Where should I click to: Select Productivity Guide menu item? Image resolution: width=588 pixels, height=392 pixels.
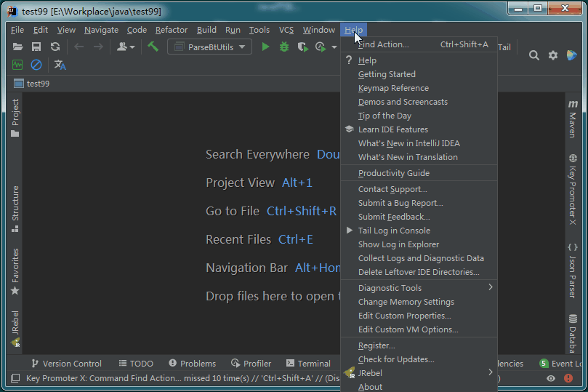419,173
